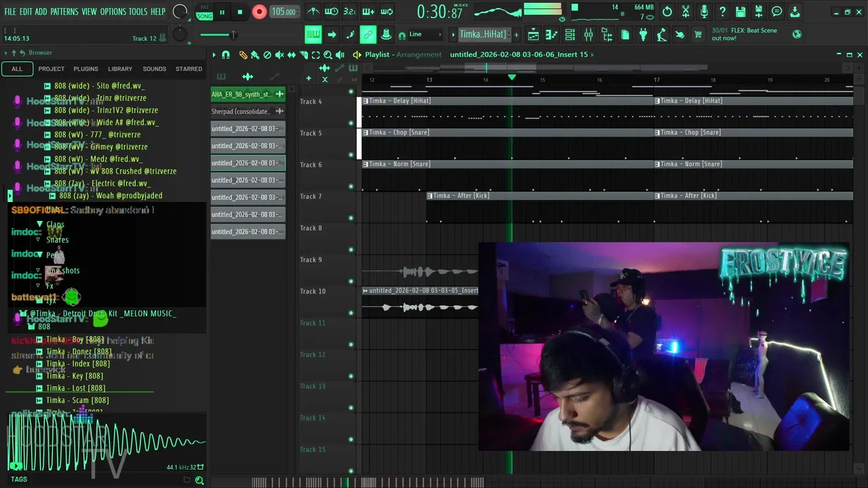The height and width of the screenshot is (488, 868).
Task: Save the project with floppy icon
Action: [x=741, y=12]
